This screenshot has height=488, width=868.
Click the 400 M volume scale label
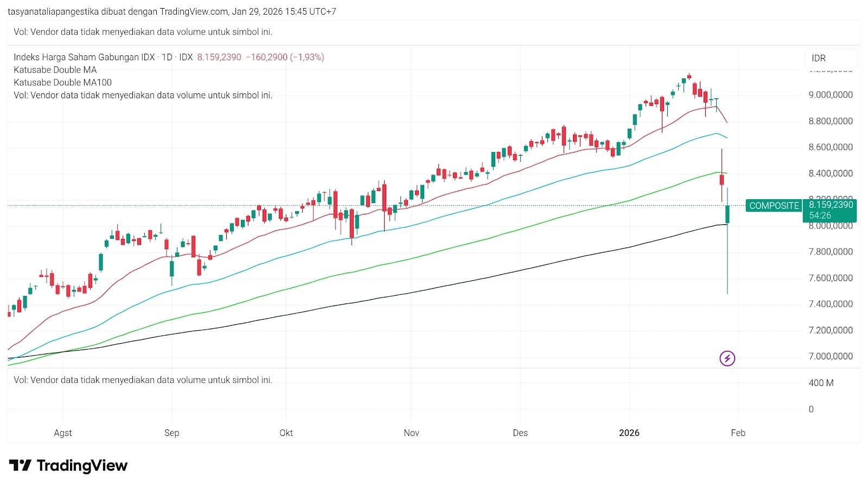pos(821,383)
